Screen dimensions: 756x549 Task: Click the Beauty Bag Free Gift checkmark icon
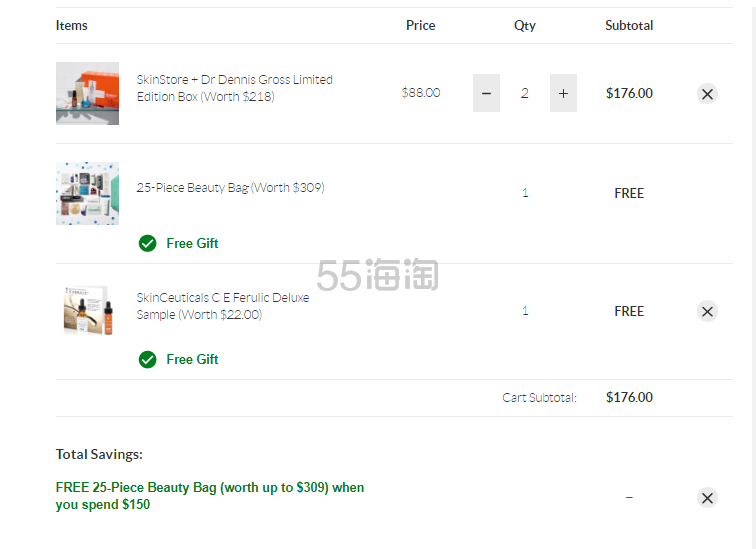tap(148, 243)
